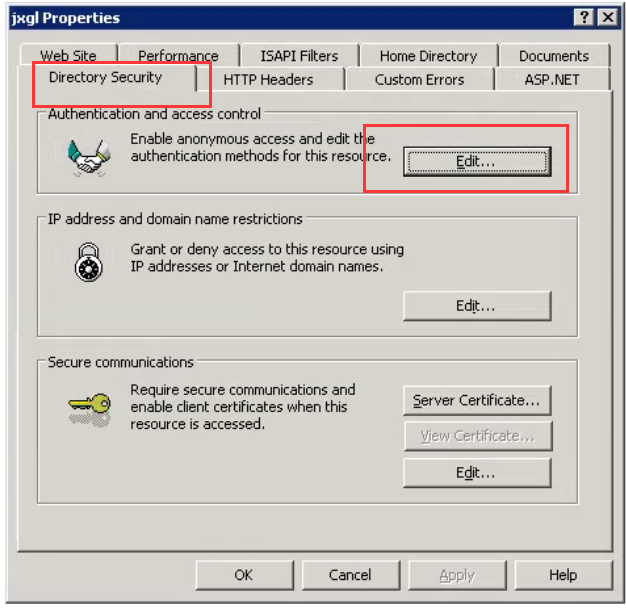
Task: Click the padlock icon for IP restrictions
Action: point(87,262)
